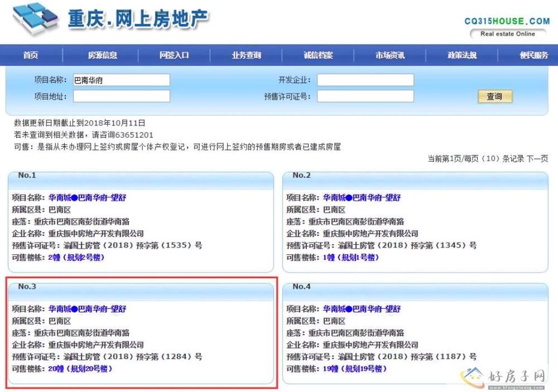Image resolution: width=558 pixels, height=392 pixels.
Task: Open the 房源信息 menu item
Action: pyautogui.click(x=102, y=55)
